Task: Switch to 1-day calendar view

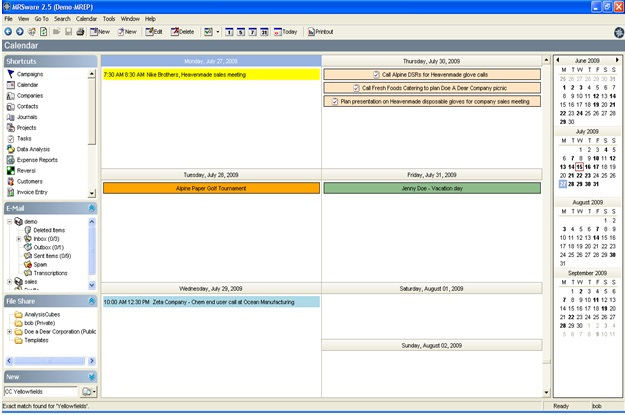Action: tap(229, 32)
